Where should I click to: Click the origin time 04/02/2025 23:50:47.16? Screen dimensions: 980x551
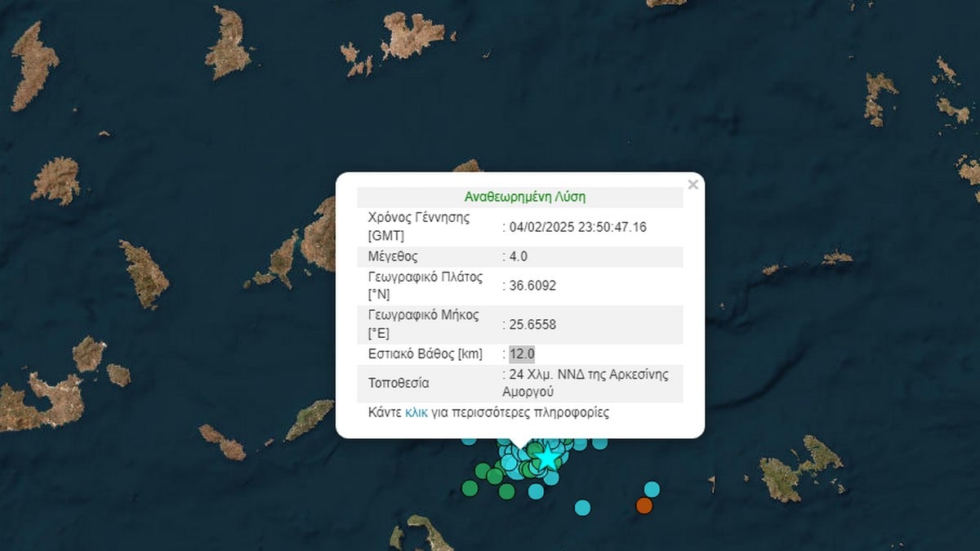(577, 227)
